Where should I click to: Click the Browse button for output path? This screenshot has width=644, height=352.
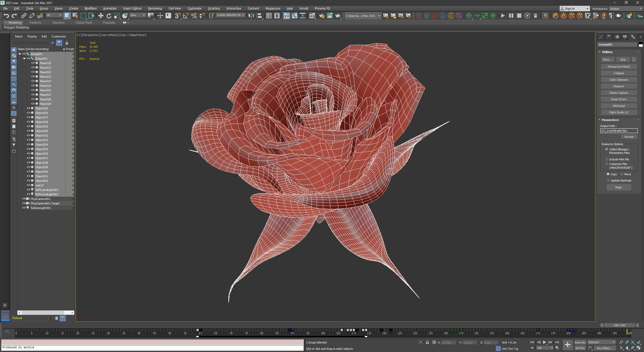click(629, 137)
